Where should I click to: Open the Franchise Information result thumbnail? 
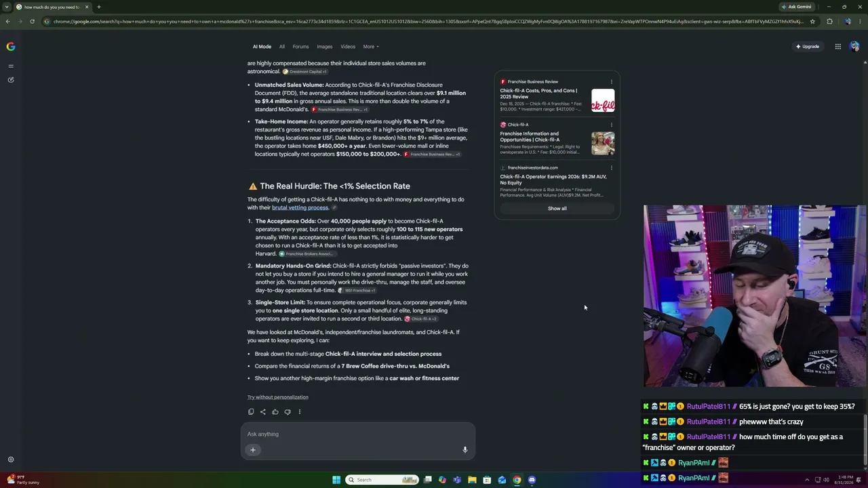click(603, 144)
